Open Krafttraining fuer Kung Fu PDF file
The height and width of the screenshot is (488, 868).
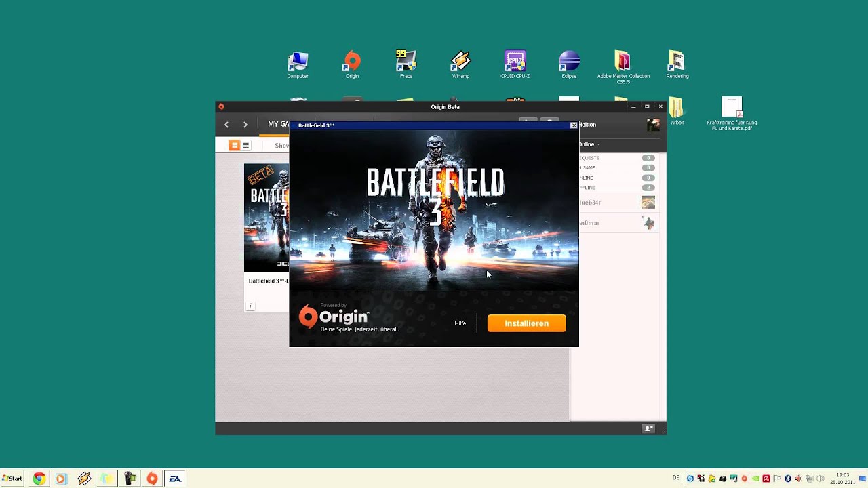pyautogui.click(x=732, y=114)
